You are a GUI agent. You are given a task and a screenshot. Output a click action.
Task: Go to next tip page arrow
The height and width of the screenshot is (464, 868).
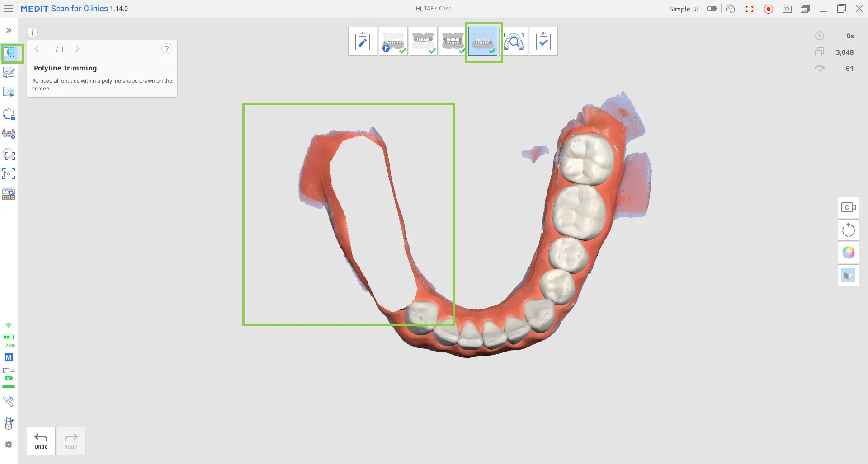[77, 49]
